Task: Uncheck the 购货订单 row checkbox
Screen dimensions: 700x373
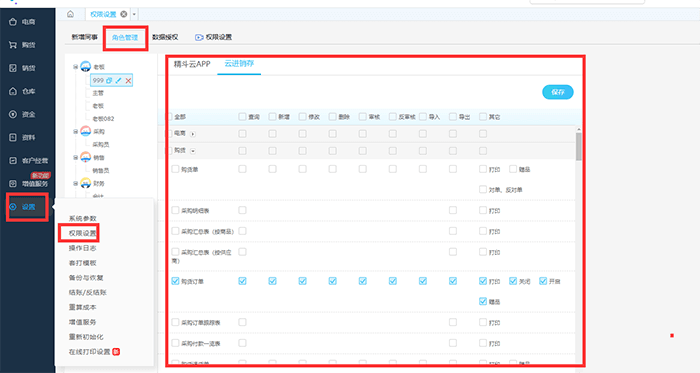Action: pyautogui.click(x=175, y=281)
